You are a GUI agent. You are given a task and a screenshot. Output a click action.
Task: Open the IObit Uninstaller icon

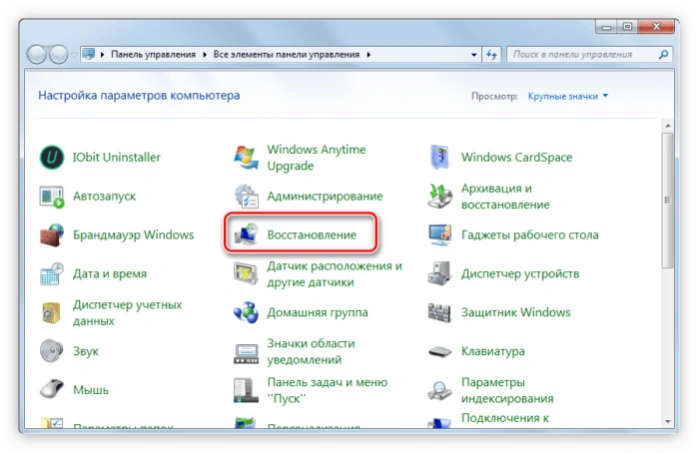[x=52, y=157]
